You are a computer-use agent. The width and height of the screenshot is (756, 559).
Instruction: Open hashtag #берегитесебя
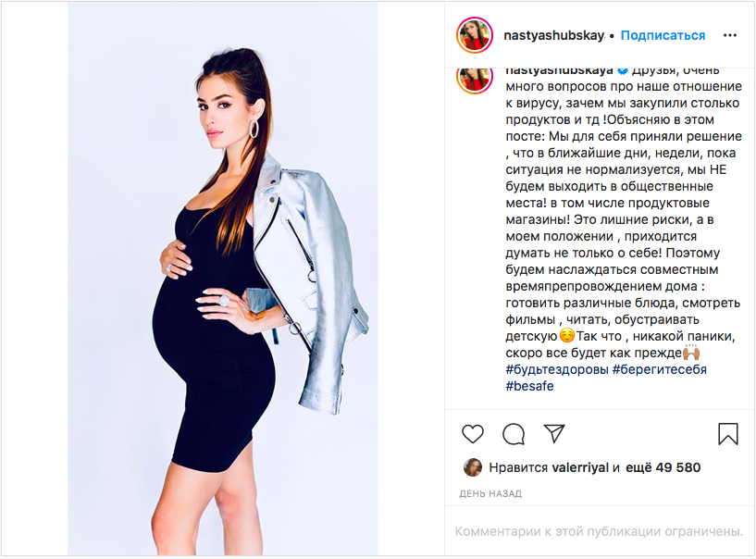coord(660,369)
